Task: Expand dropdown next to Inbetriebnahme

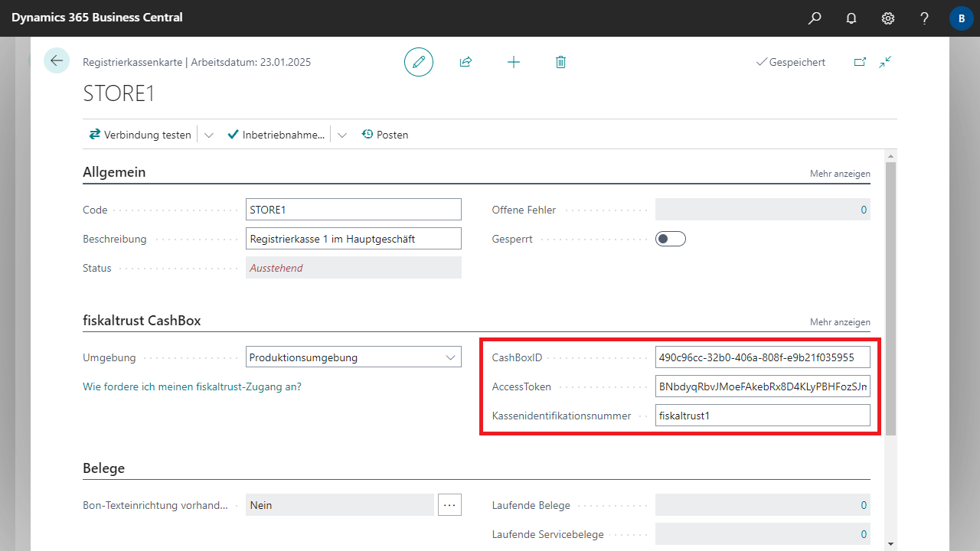Action: point(342,135)
